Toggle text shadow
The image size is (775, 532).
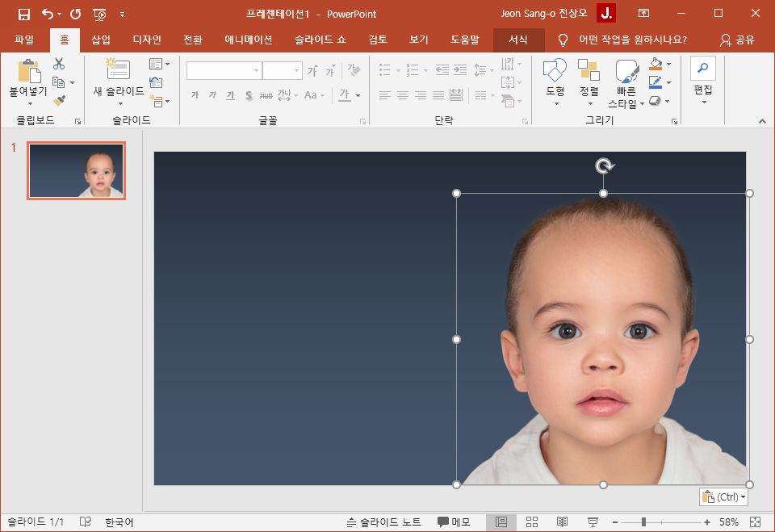pyautogui.click(x=248, y=95)
